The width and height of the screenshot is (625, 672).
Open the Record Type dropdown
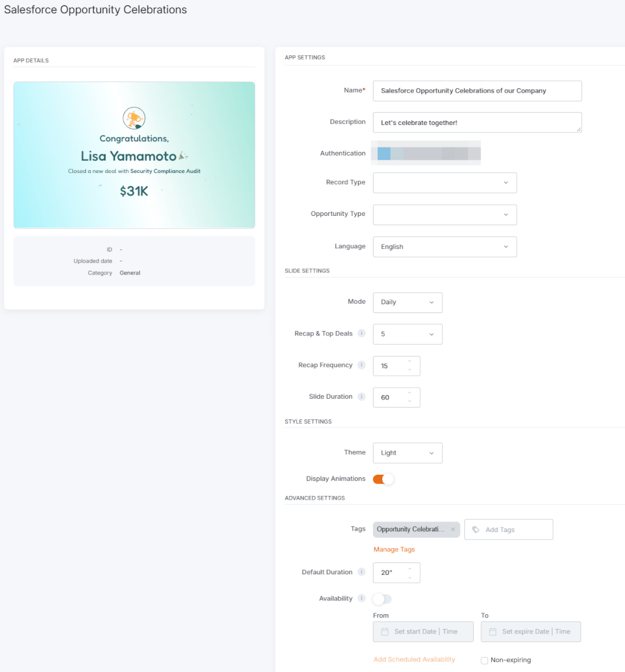coord(445,182)
